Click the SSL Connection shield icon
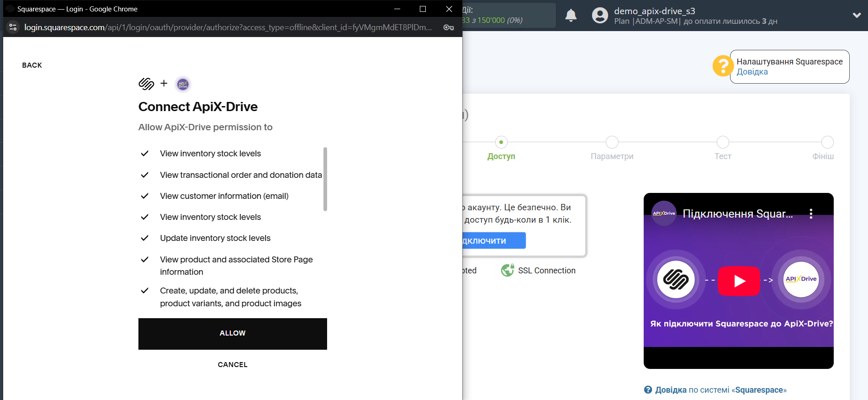Image resolution: width=868 pixels, height=400 pixels. (507, 271)
